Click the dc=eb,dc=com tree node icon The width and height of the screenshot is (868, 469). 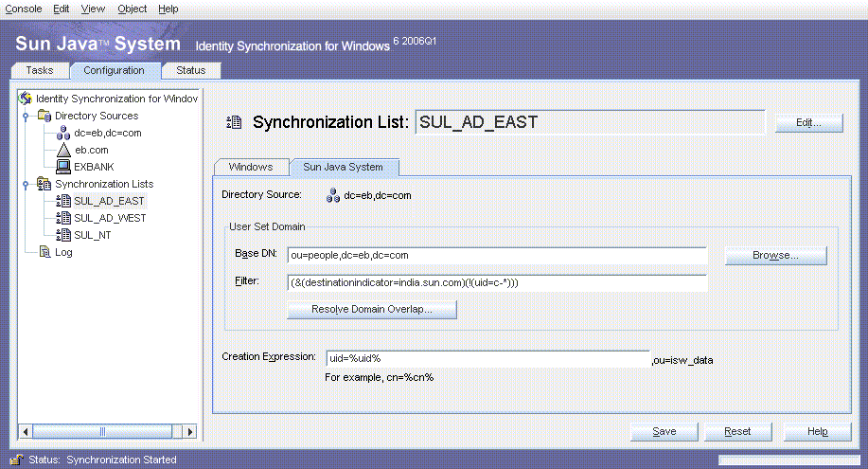(x=63, y=133)
